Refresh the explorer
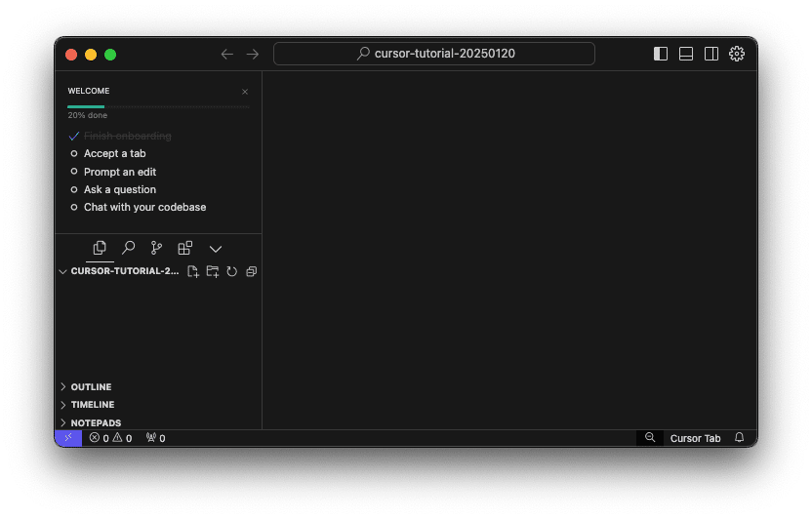The width and height of the screenshot is (812, 519). coord(232,271)
